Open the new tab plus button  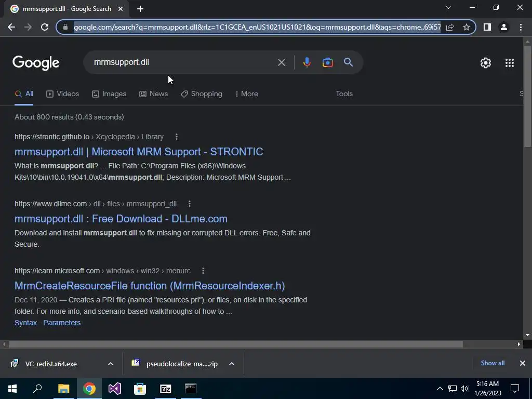pyautogui.click(x=140, y=9)
